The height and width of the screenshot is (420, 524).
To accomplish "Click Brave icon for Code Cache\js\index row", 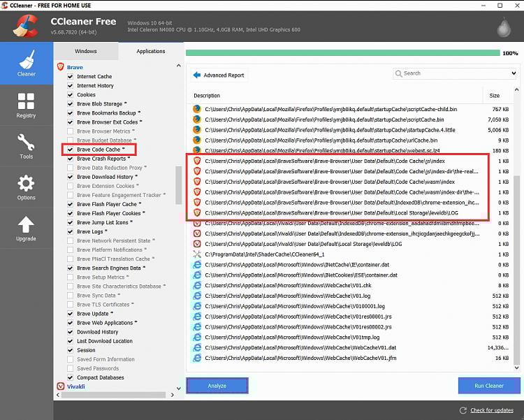I will [x=197, y=161].
